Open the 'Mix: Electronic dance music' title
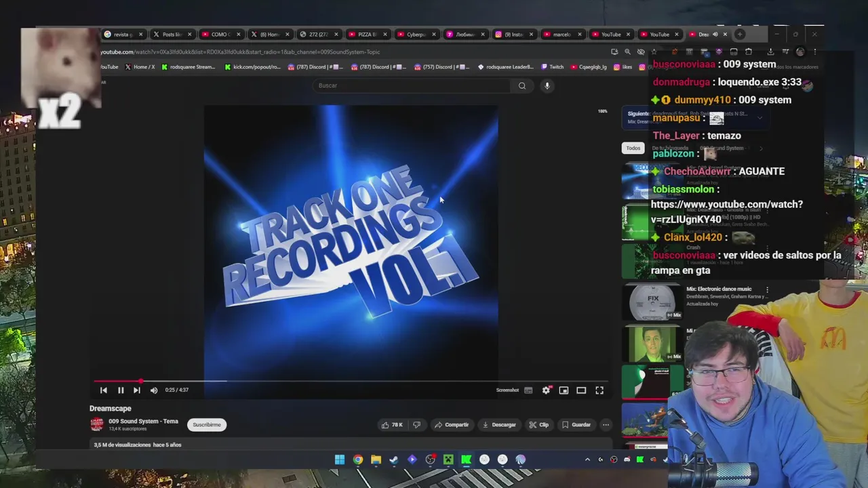Image resolution: width=868 pixels, height=488 pixels. [x=719, y=289]
